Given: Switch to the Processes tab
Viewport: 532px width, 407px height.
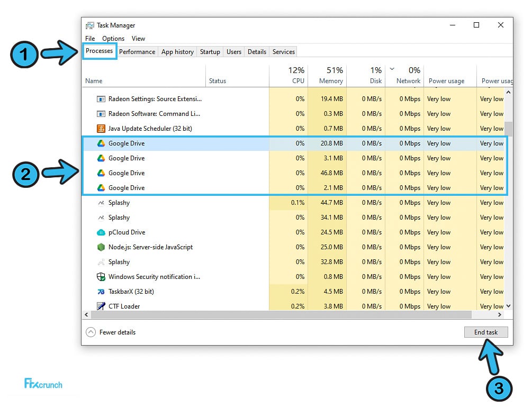Looking at the screenshot, I should [100, 51].
